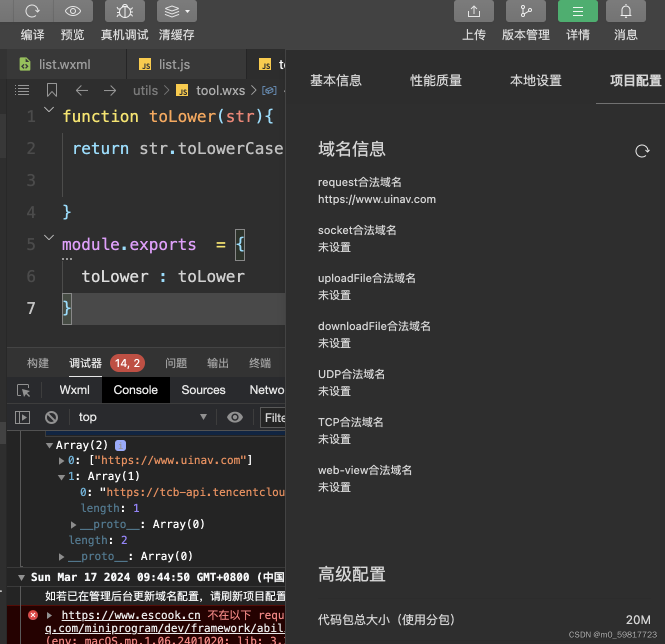
Task: Collapse the Array(2) console entry
Action: coord(49,445)
